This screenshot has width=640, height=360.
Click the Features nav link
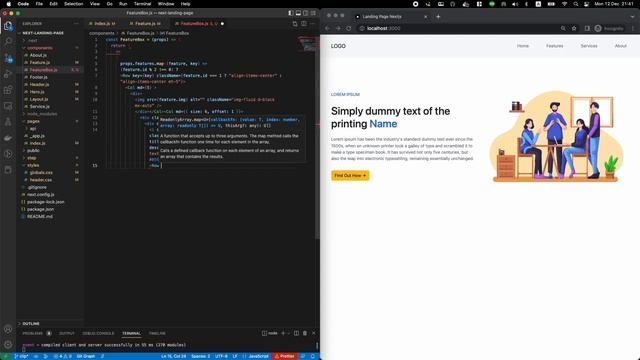coord(555,46)
